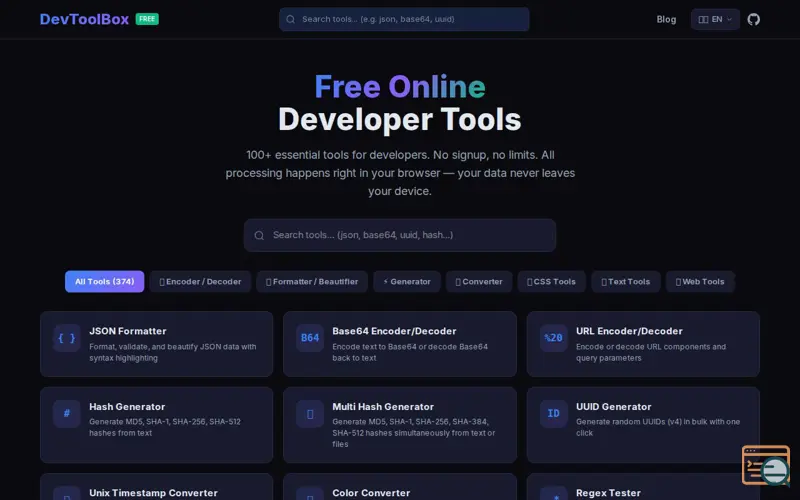
Task: Filter by Encoder / Decoder category
Action: [x=200, y=282]
